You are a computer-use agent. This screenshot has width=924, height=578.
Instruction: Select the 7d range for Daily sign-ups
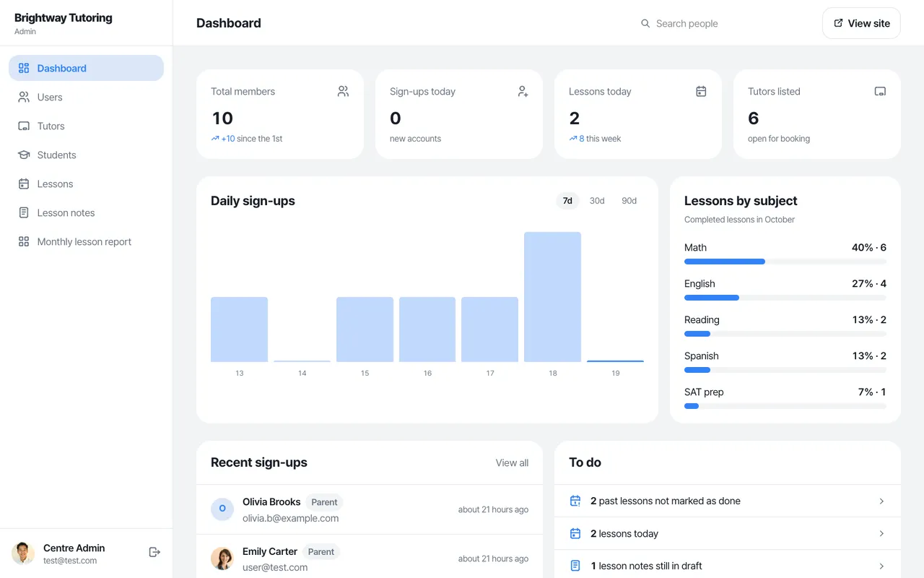567,201
